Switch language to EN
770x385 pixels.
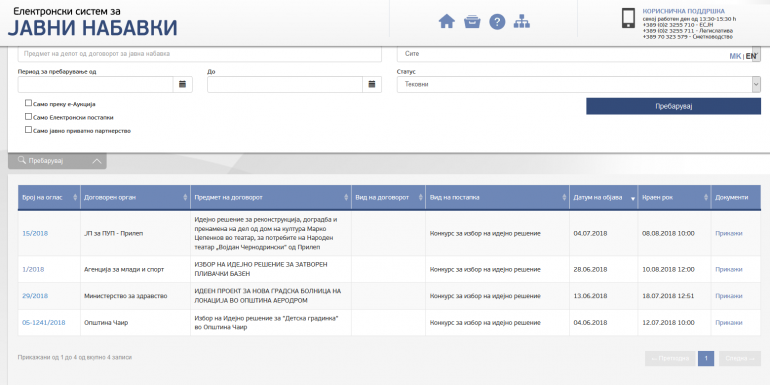[x=751, y=56]
